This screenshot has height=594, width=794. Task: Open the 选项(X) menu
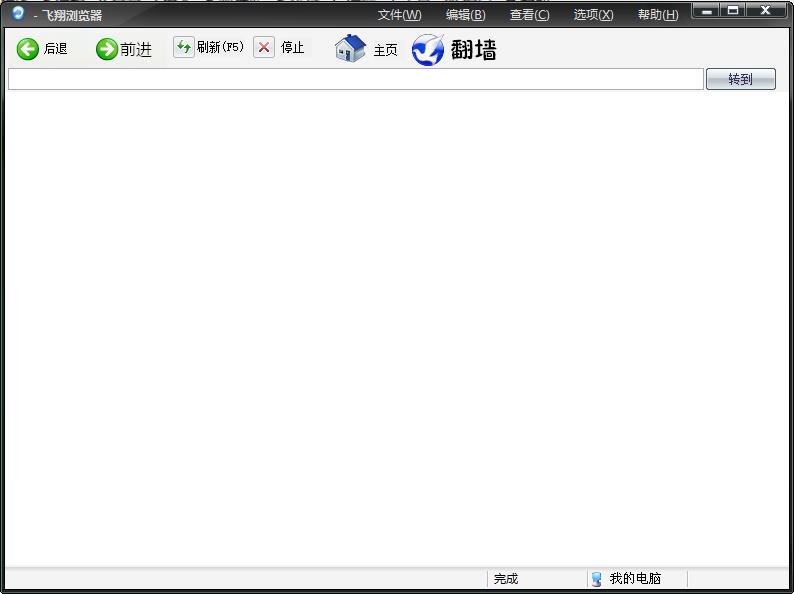click(593, 15)
